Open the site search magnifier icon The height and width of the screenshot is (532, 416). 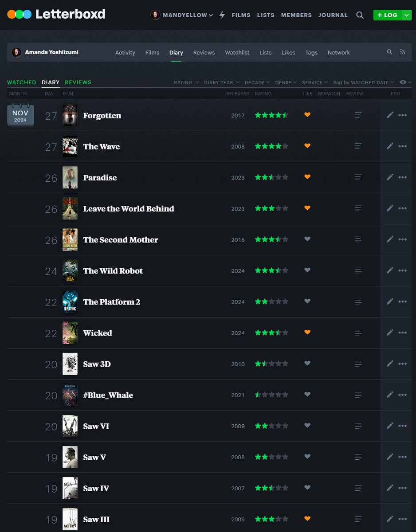pos(360,15)
